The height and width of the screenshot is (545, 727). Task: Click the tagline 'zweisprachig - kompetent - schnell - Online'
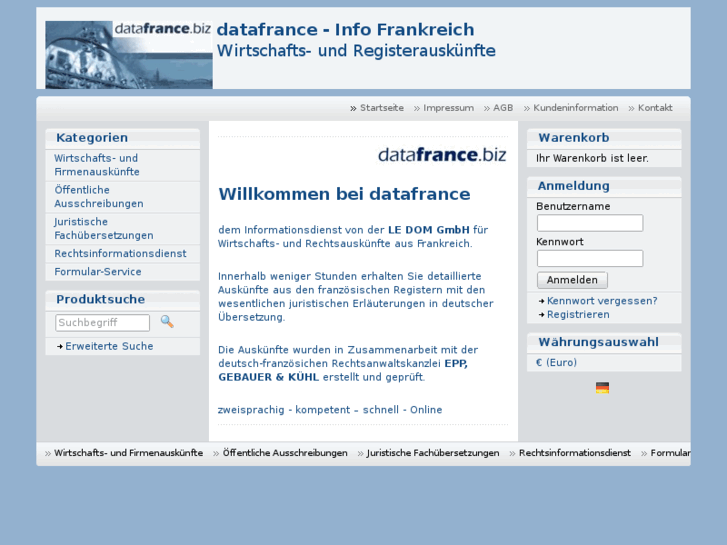point(330,410)
